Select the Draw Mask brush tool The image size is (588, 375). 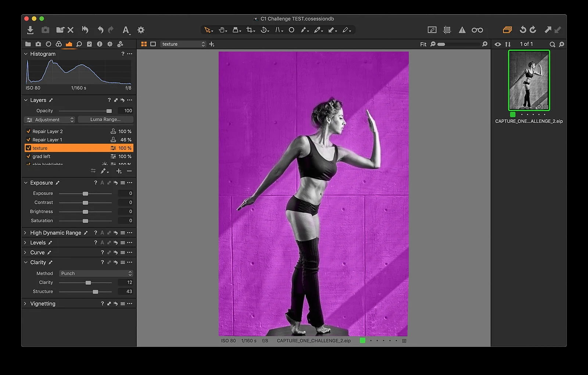click(304, 30)
